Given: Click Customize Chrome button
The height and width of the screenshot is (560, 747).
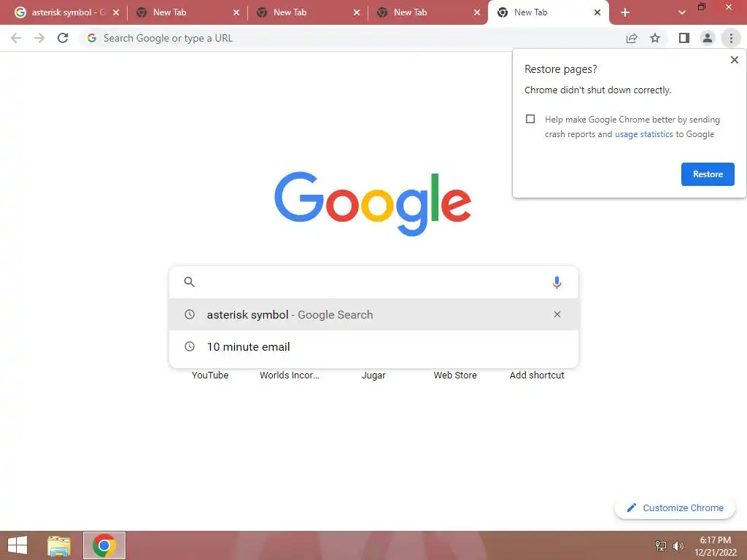Looking at the screenshot, I should point(675,507).
